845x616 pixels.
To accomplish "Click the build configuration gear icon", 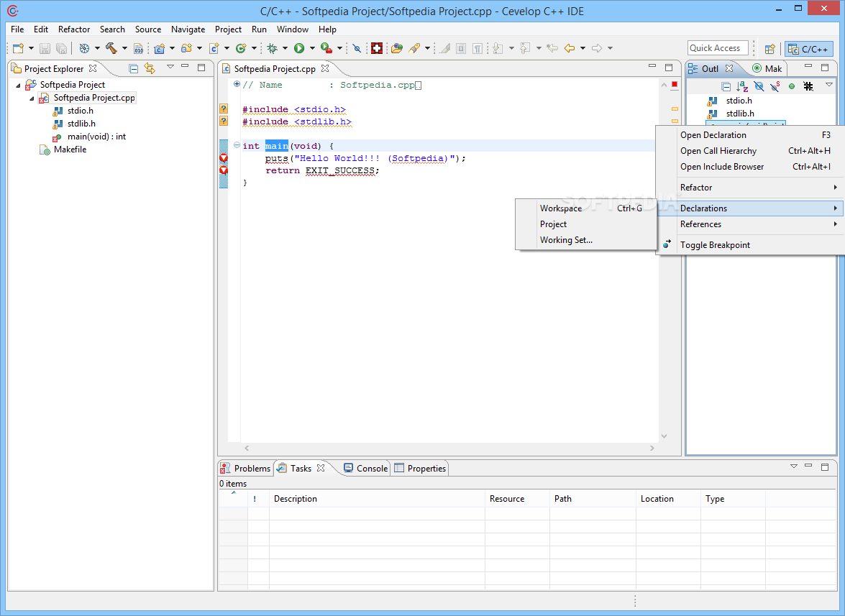I will tap(84, 48).
